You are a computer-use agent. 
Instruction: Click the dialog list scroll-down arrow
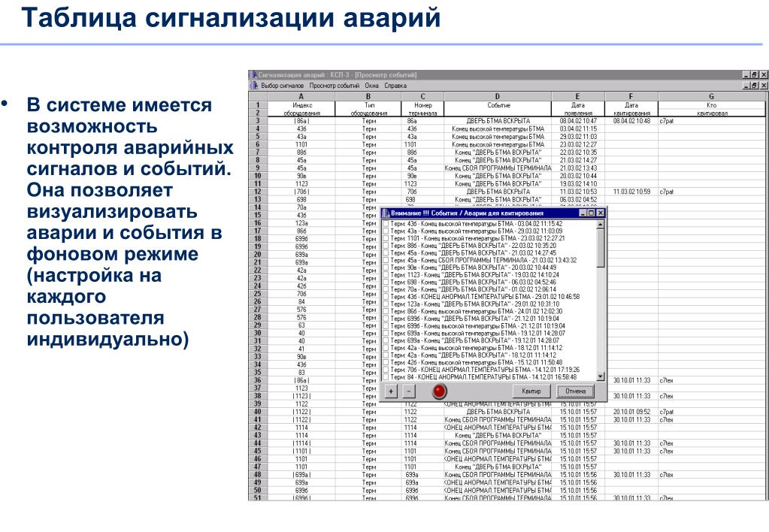point(601,376)
